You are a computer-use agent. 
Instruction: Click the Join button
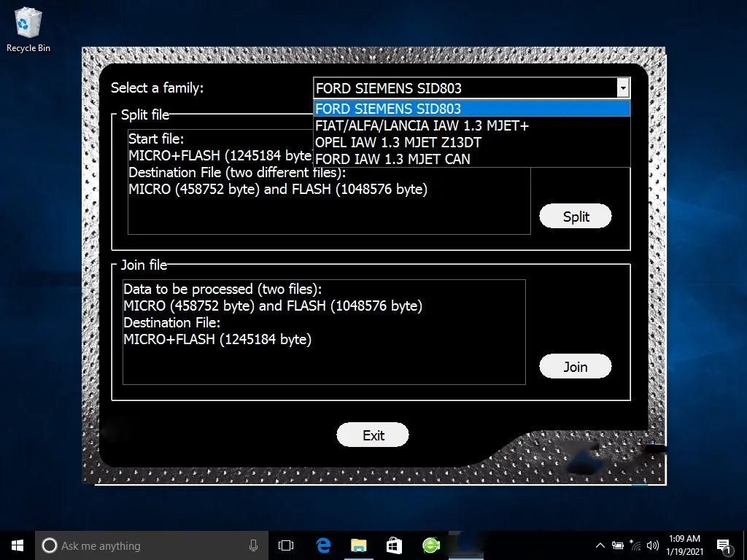(x=576, y=367)
